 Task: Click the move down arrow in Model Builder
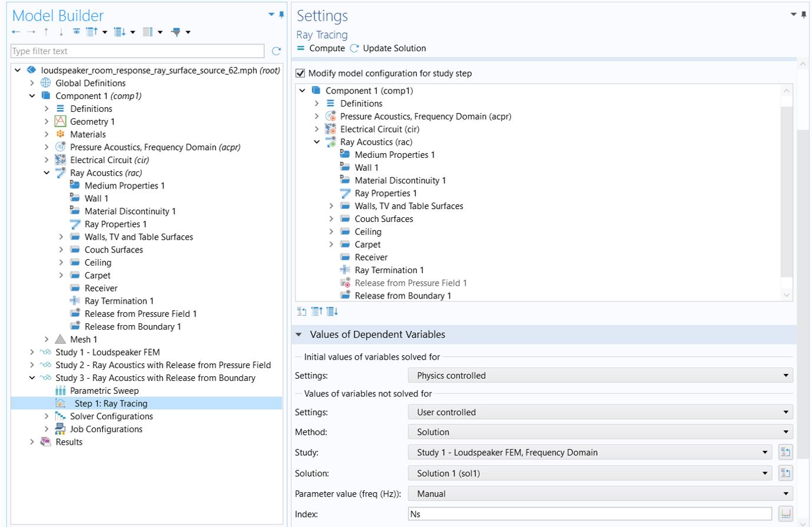(x=61, y=32)
